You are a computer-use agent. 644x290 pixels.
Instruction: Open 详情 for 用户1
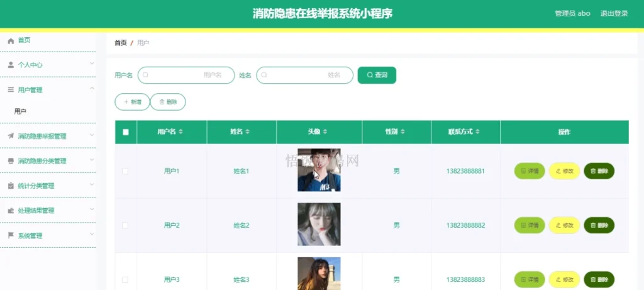[530, 171]
